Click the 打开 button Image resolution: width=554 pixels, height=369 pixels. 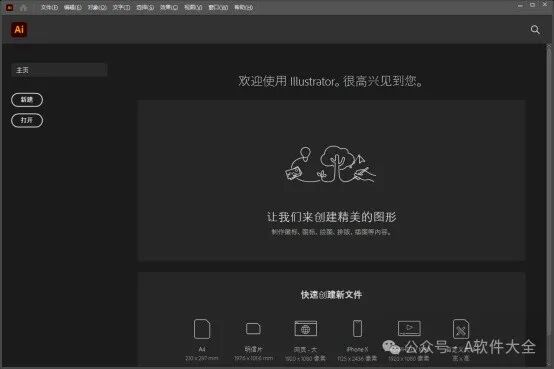[x=27, y=121]
